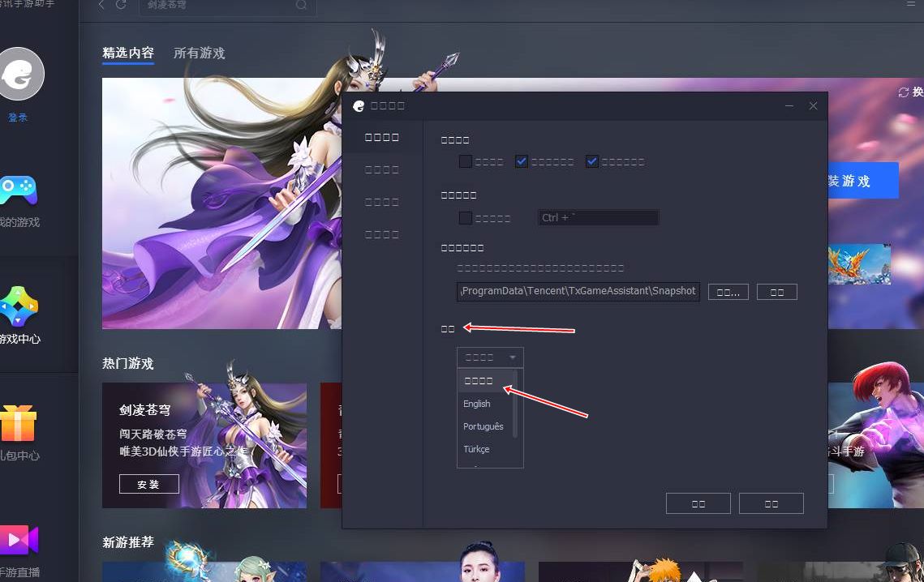The height and width of the screenshot is (582, 924).
Task: Select the highlighted first settings category tab
Action: (382, 137)
